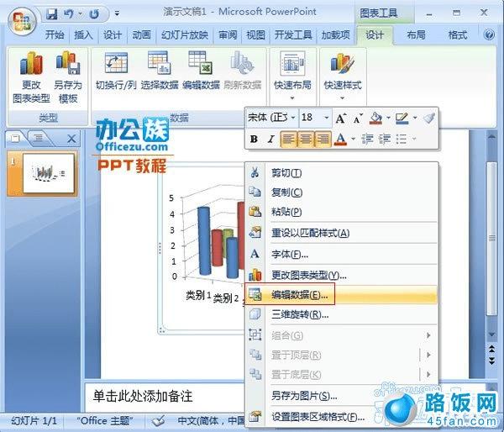The height and width of the screenshot is (432, 504).
Task: Click 另存为模板 ribbon icon
Action: tap(68, 77)
